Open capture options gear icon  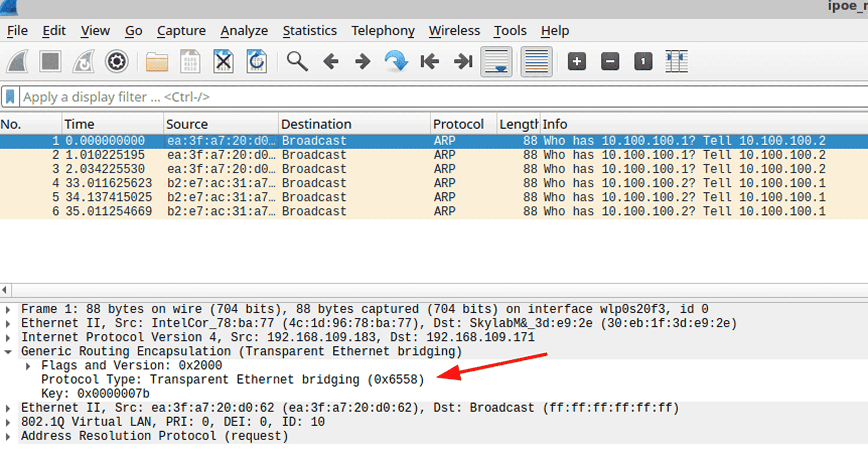(117, 61)
